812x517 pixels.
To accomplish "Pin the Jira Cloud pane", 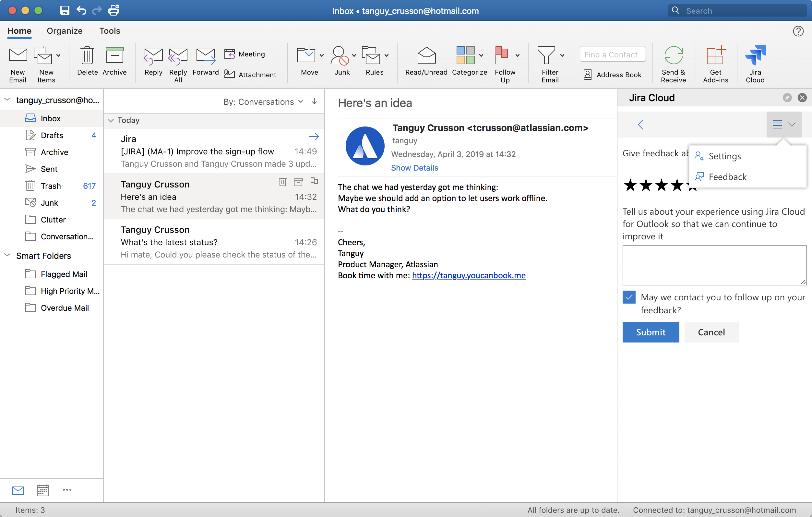I will [x=787, y=98].
